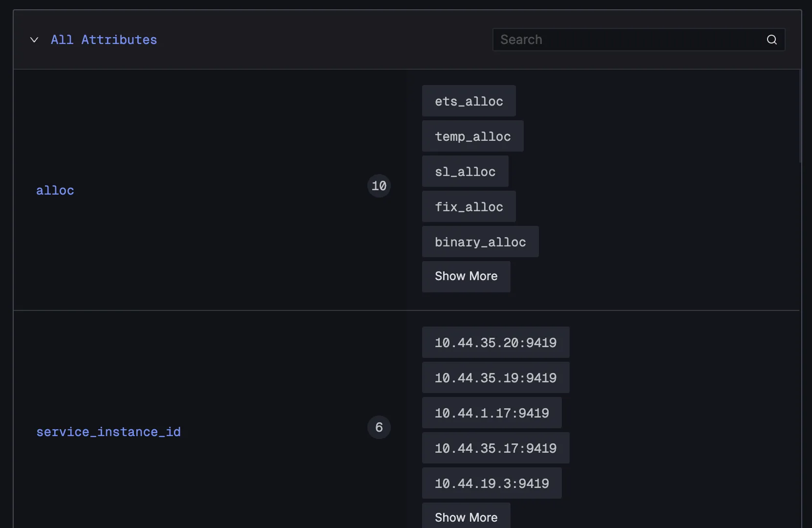Click the service_instance_id attribute name
Viewport: 812px width, 528px height.
(108, 432)
